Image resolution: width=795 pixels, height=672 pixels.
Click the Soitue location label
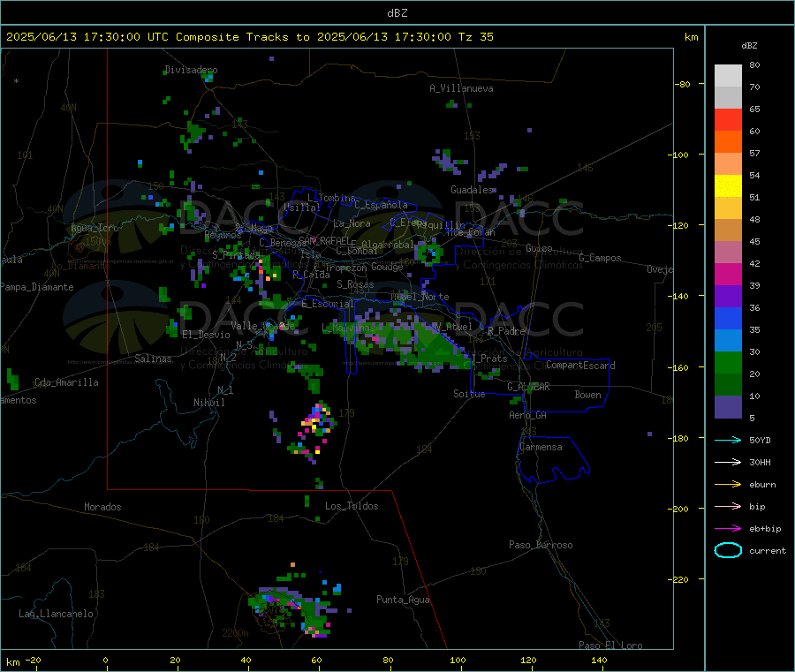coord(469,394)
